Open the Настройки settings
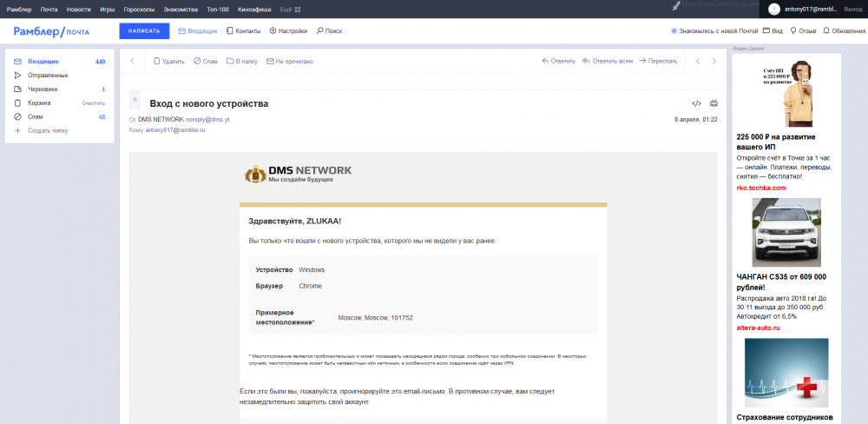 coord(288,30)
